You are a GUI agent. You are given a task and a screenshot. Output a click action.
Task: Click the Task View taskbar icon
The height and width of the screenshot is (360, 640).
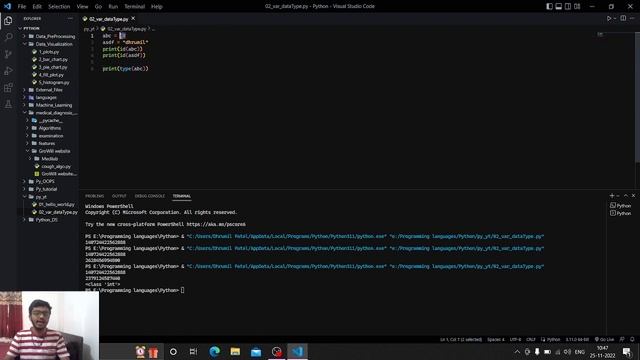click(x=193, y=351)
